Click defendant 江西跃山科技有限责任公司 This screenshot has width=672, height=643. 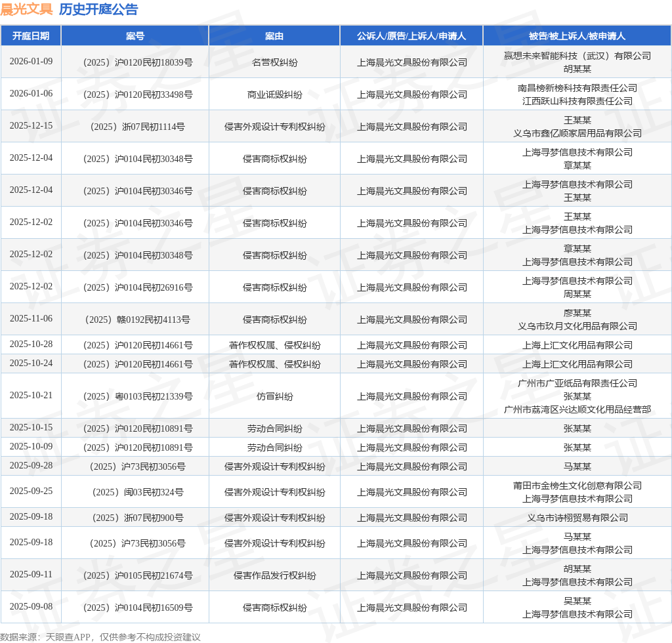577,101
